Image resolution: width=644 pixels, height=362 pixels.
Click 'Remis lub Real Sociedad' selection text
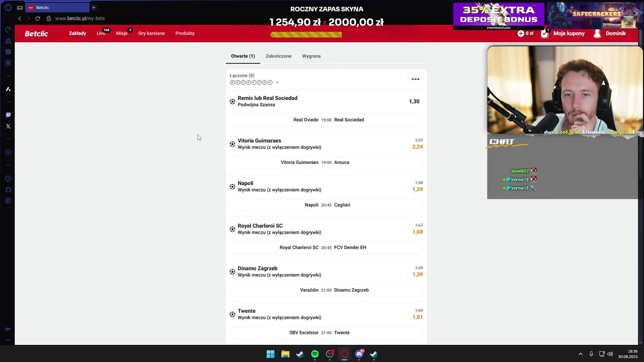[268, 98]
